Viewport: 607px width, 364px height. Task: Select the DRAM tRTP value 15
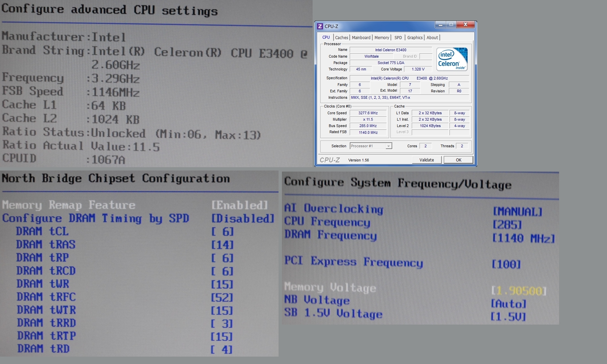click(x=223, y=336)
